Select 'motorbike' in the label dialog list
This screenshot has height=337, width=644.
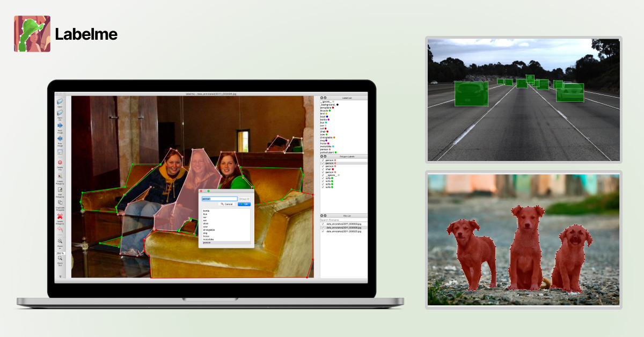point(207,239)
